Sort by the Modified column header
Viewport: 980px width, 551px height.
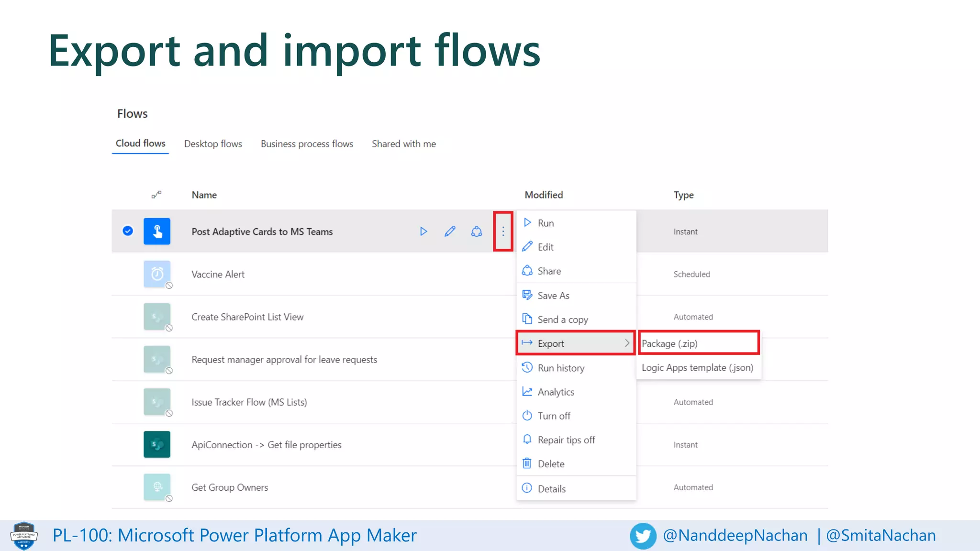[544, 195]
